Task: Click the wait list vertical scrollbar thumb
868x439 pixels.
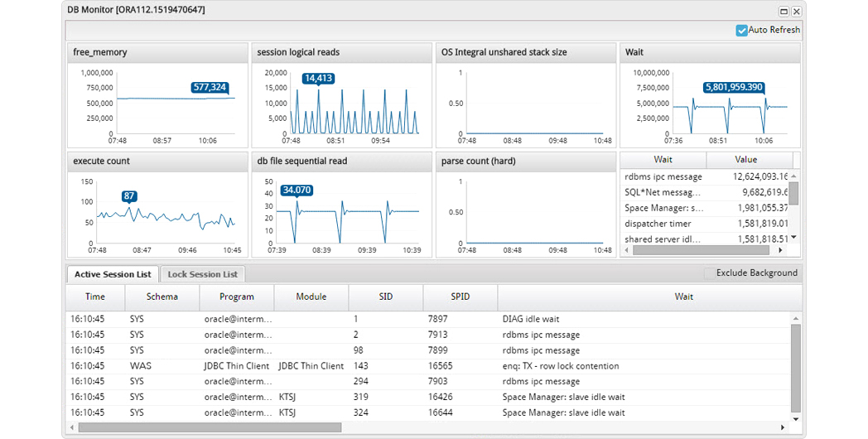Action: click(793, 193)
